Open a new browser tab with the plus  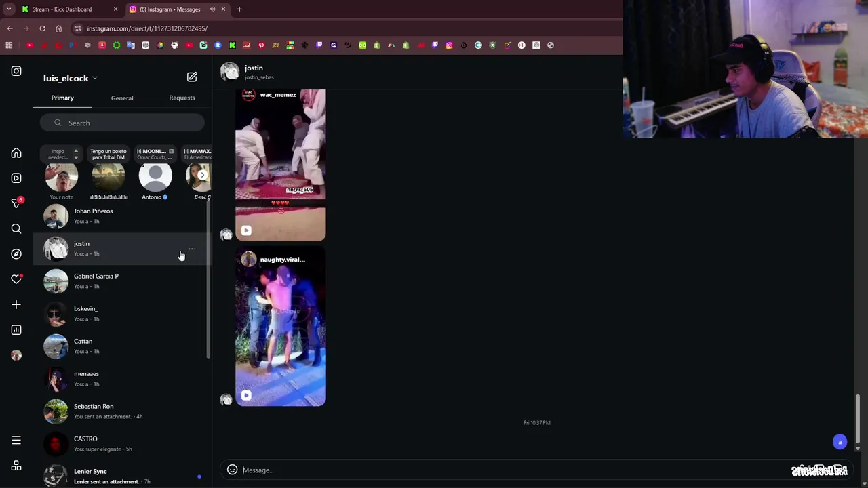click(x=239, y=9)
